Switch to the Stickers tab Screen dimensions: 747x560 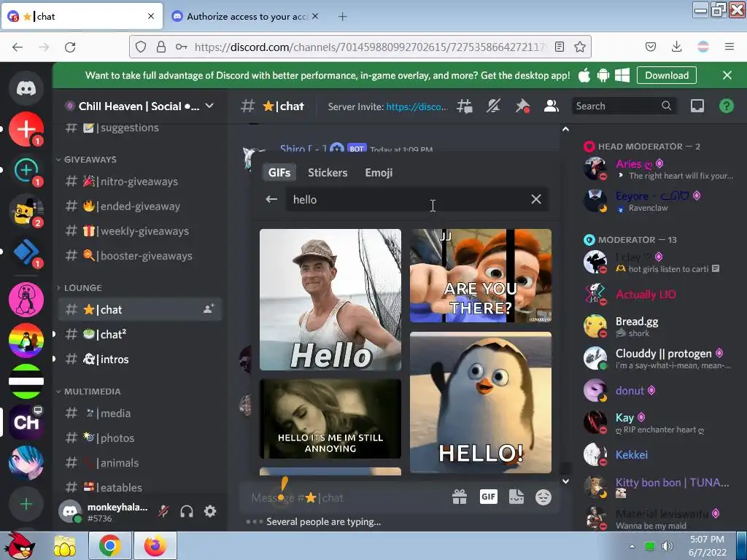tap(328, 172)
